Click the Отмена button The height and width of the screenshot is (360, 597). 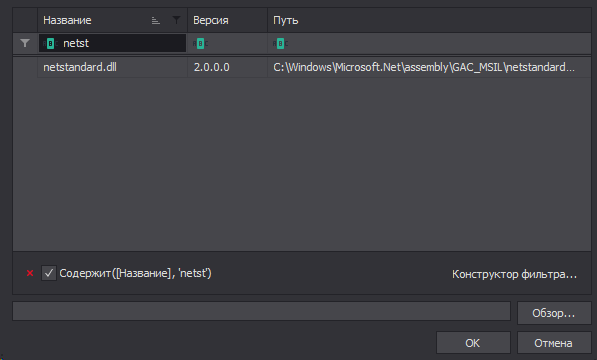point(554,343)
